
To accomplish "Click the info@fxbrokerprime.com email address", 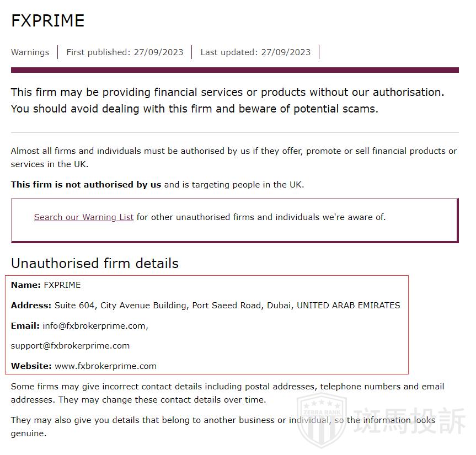I will click(95, 326).
